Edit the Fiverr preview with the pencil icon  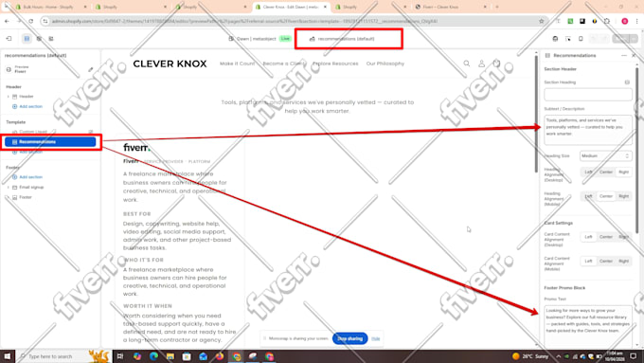(91, 69)
